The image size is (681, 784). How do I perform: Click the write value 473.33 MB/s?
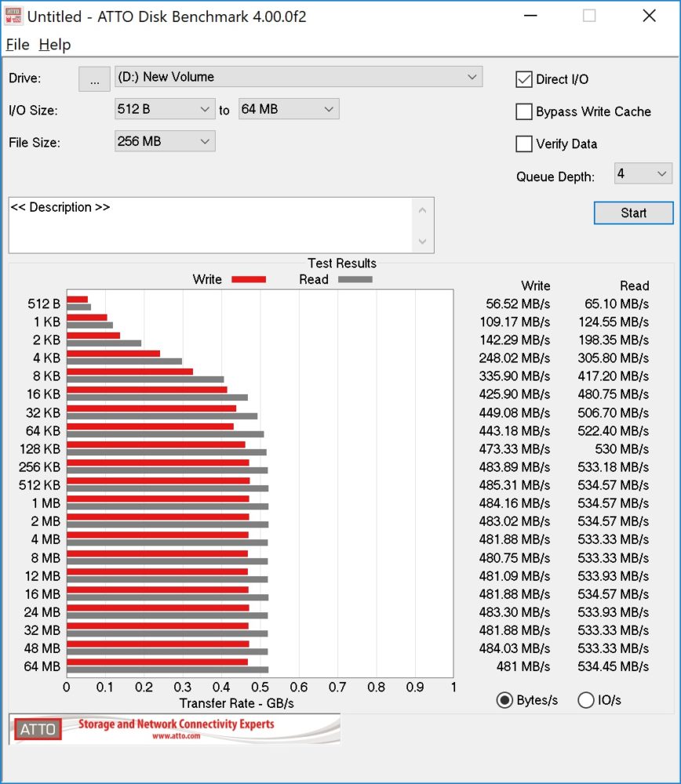[515, 449]
